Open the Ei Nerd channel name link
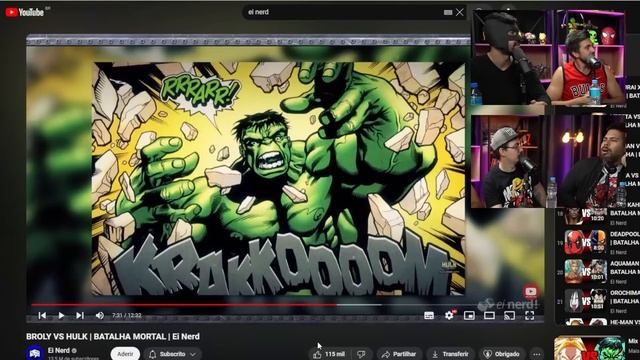 pos(59,350)
